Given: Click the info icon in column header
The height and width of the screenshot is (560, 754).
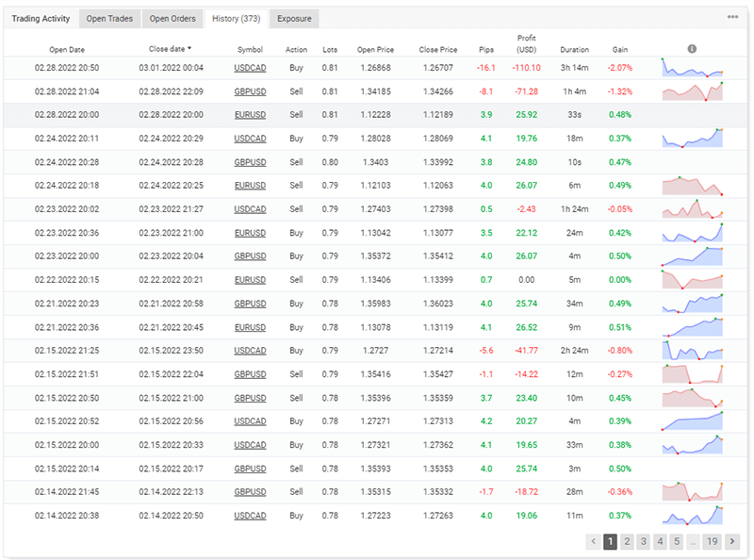Looking at the screenshot, I should point(692,49).
